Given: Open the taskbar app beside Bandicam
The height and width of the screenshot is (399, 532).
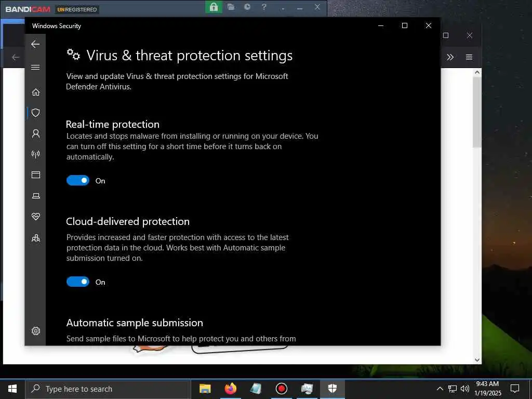Looking at the screenshot, I should click(307, 389).
